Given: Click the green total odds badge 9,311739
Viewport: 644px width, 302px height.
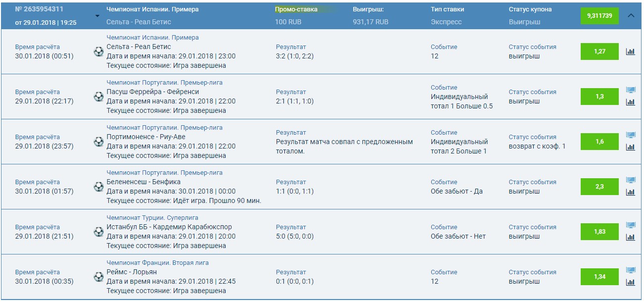Looking at the screenshot, I should click(x=599, y=15).
